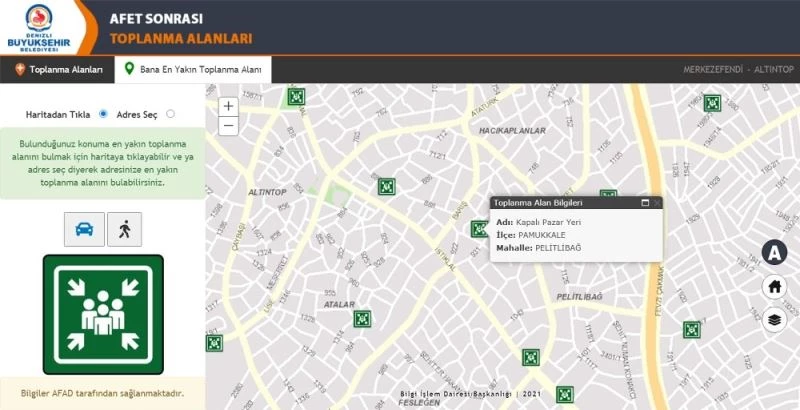
Task: Select the 'Haritadan Tıkla' radio option
Action: [103, 114]
